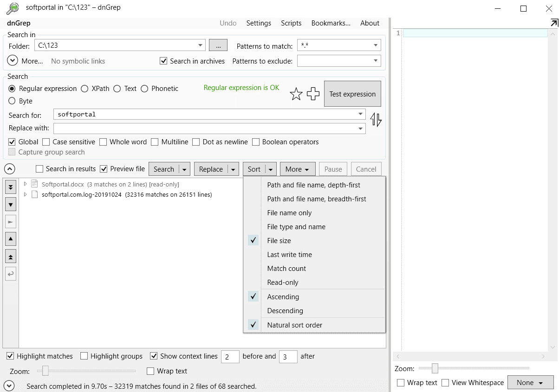Open Search button dropdown arrow
Screen dimensions: 559x392
coord(185,169)
